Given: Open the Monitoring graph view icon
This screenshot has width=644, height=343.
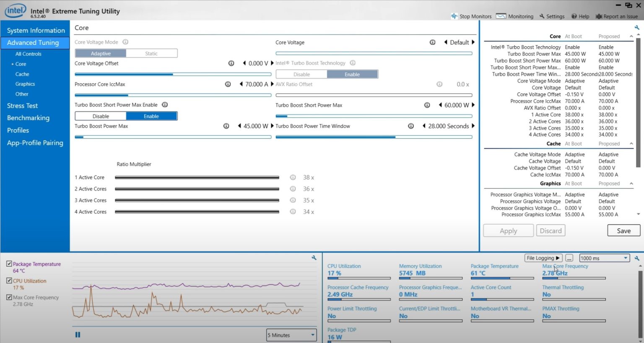Looking at the screenshot, I should tap(501, 16).
